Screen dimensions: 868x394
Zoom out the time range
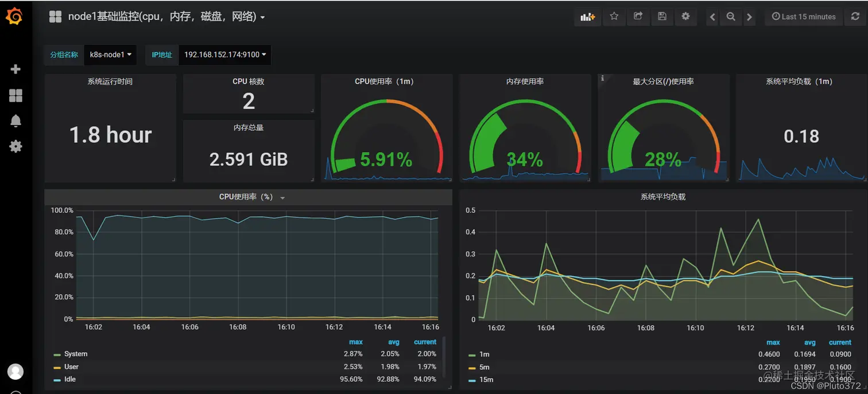click(x=731, y=17)
